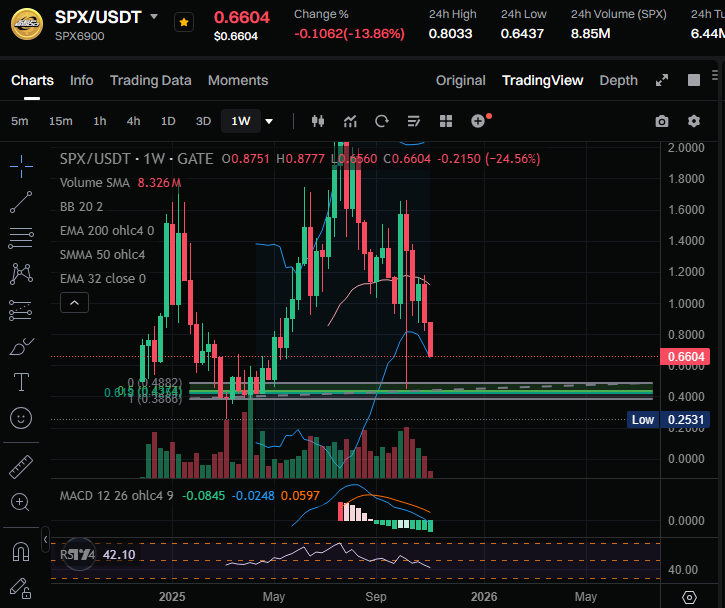Click the EMA 32 close 0 label
Image resolution: width=725 pixels, height=608 pixels.
pyautogui.click(x=103, y=279)
